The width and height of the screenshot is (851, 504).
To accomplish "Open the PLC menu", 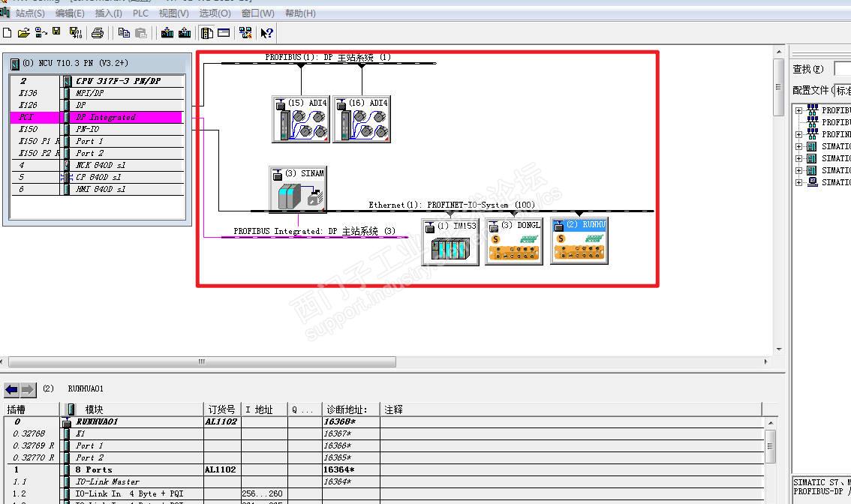I will tap(140, 13).
